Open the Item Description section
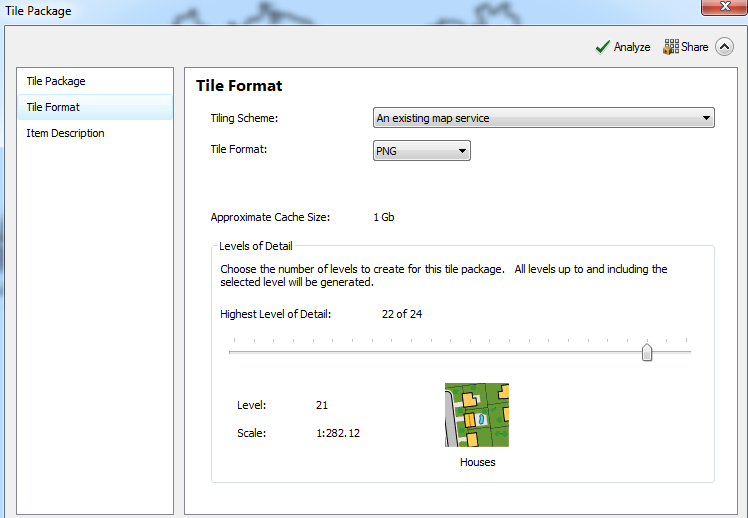 (x=65, y=133)
